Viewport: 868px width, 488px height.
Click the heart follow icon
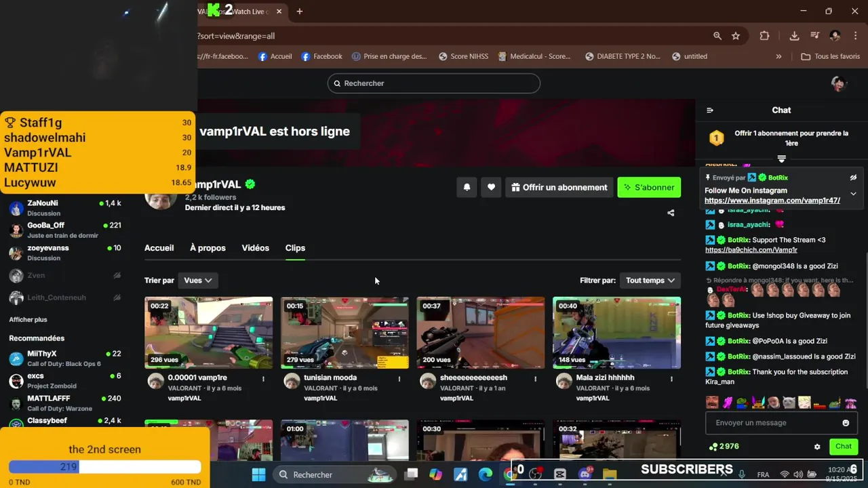491,187
